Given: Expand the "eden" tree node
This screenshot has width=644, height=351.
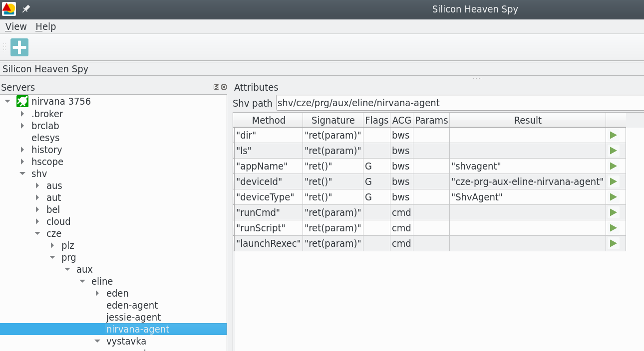Looking at the screenshot, I should [97, 293].
